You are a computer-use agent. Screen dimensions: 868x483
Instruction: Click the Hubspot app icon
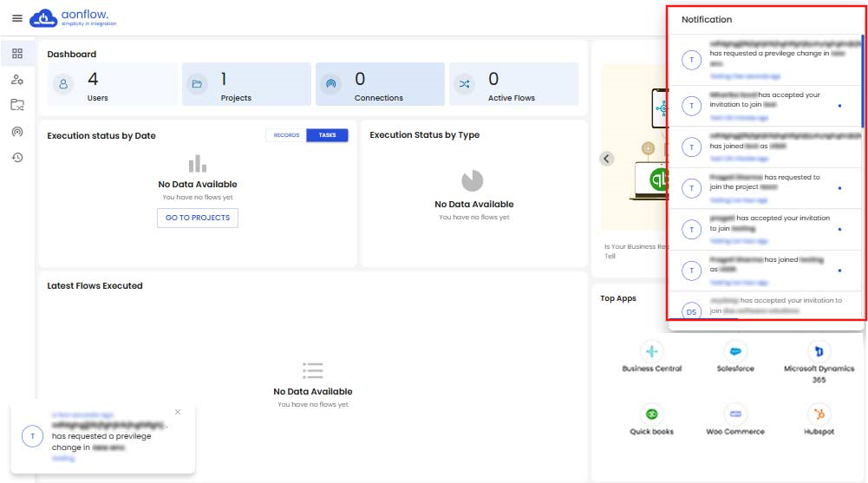tap(819, 414)
